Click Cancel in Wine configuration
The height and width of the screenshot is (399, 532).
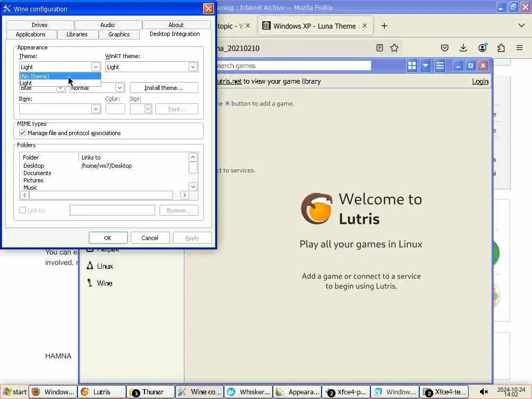(150, 238)
